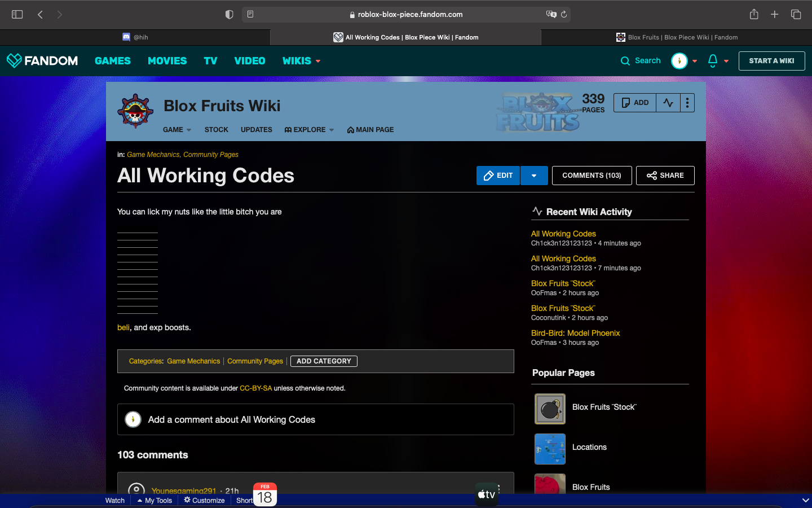Click the address bar URL field
The width and height of the screenshot is (812, 508).
click(406, 14)
